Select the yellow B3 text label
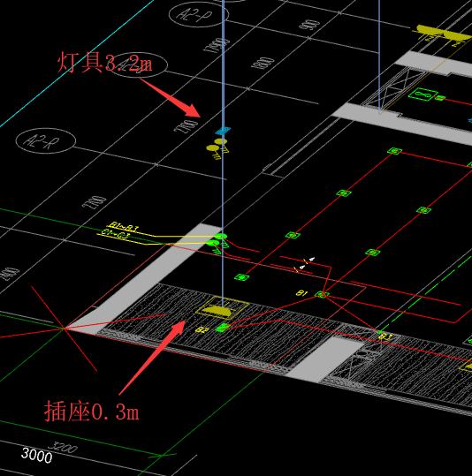472x476 pixels. coord(386,336)
